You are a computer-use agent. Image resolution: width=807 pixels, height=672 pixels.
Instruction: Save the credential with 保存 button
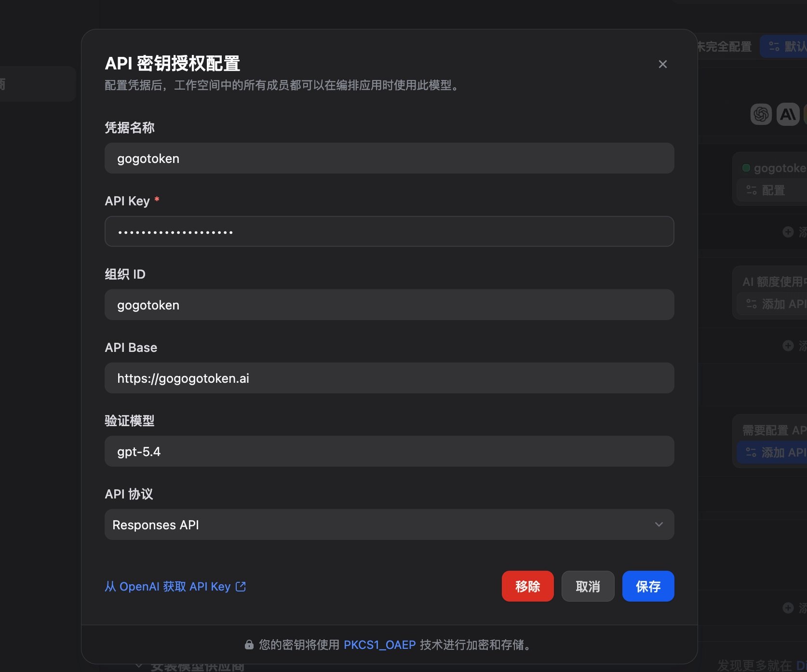point(648,586)
